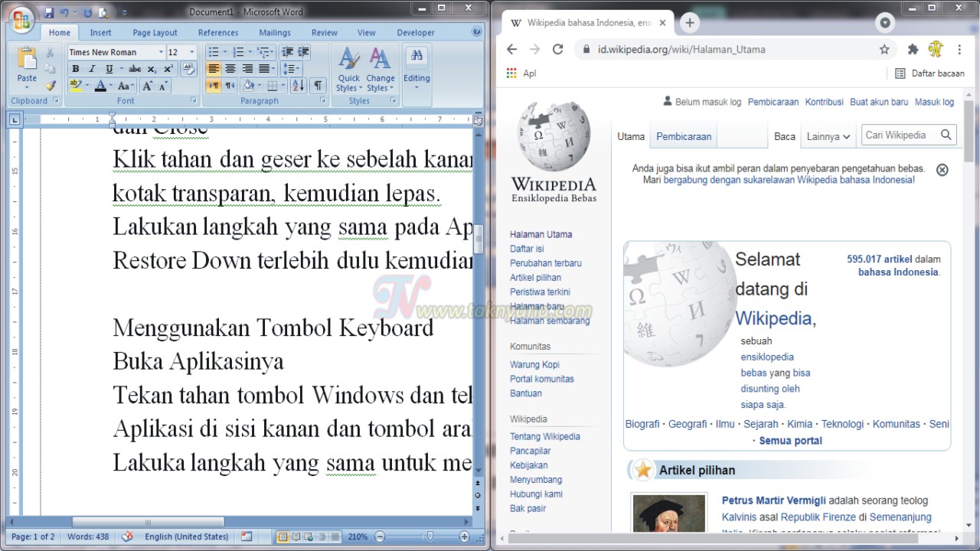Toggle Left-to-Right text direction

214,86
